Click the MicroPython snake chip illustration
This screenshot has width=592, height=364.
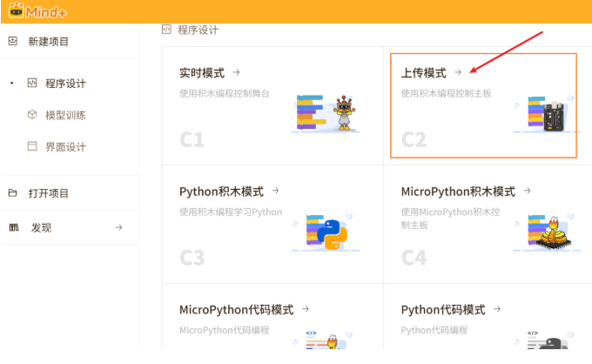pos(547,233)
